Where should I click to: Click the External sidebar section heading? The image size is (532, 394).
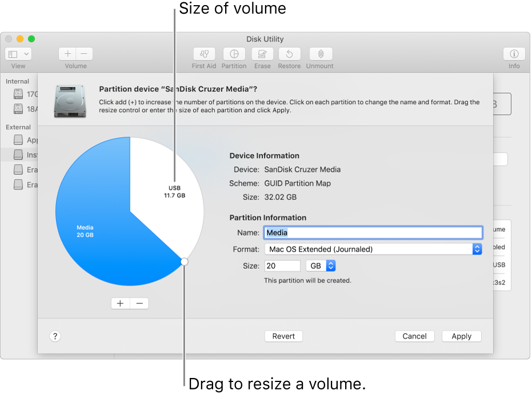click(18, 128)
